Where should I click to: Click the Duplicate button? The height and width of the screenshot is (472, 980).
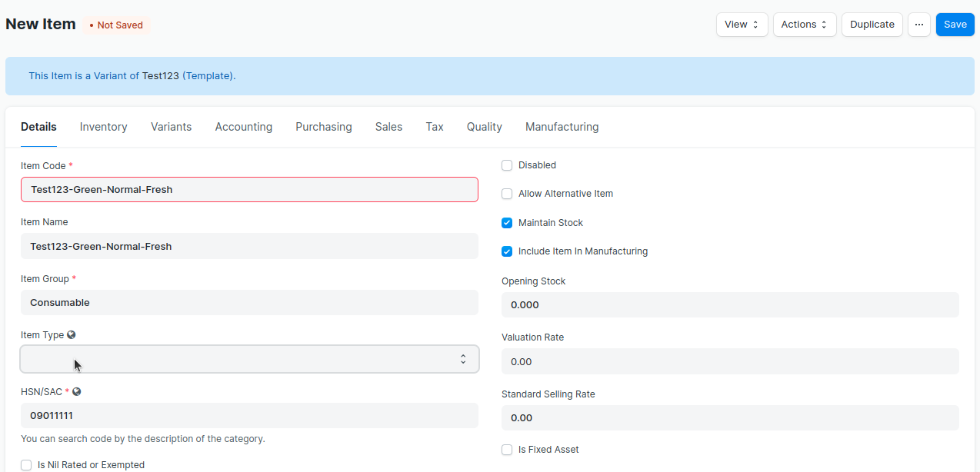click(872, 25)
